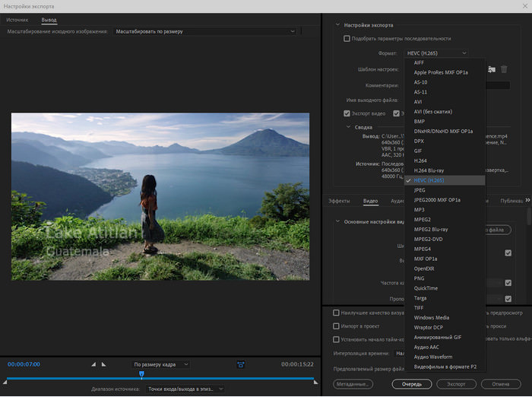The width and height of the screenshot is (532, 397).
Task: Switch to the Вывод tab
Action: (49, 20)
